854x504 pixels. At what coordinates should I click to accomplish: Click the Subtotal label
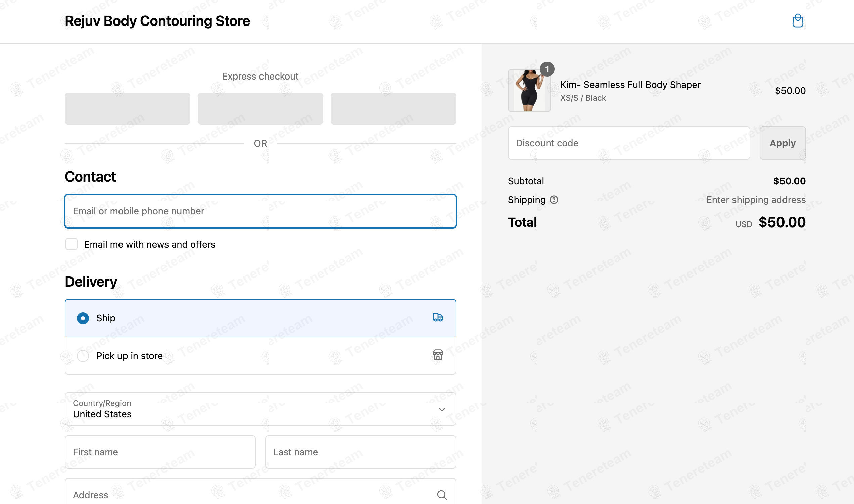[x=526, y=181]
